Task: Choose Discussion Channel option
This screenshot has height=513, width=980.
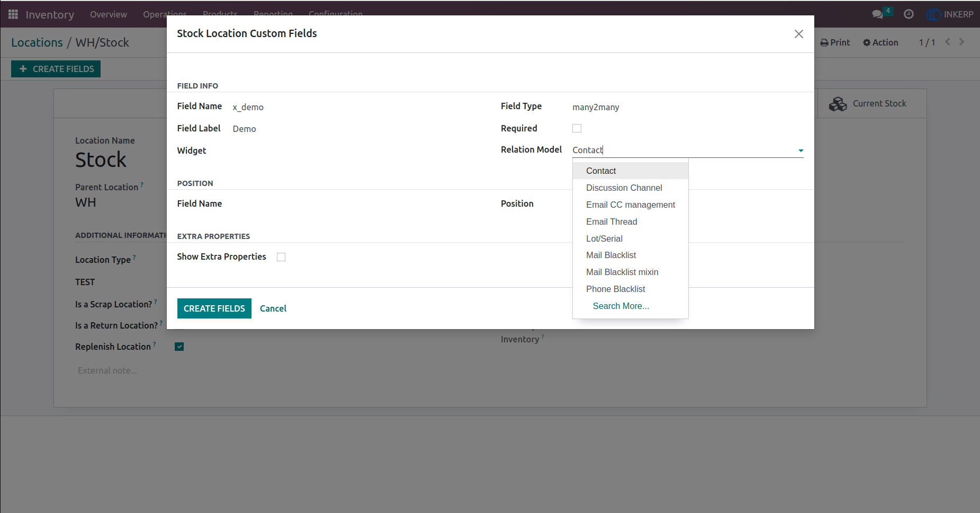Action: pyautogui.click(x=631, y=188)
